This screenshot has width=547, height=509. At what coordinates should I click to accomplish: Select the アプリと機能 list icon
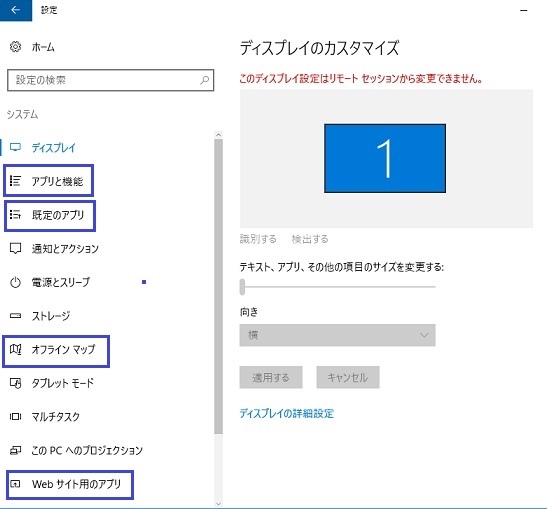15,181
